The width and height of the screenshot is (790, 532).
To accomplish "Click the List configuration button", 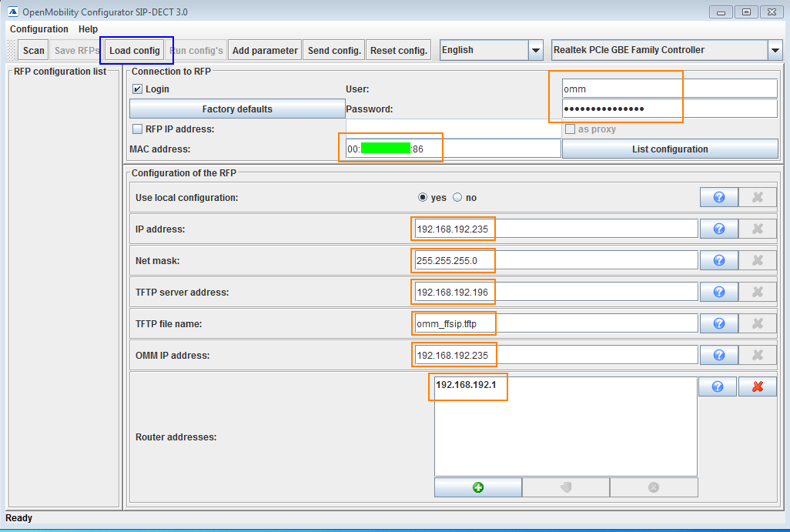I will click(x=670, y=149).
